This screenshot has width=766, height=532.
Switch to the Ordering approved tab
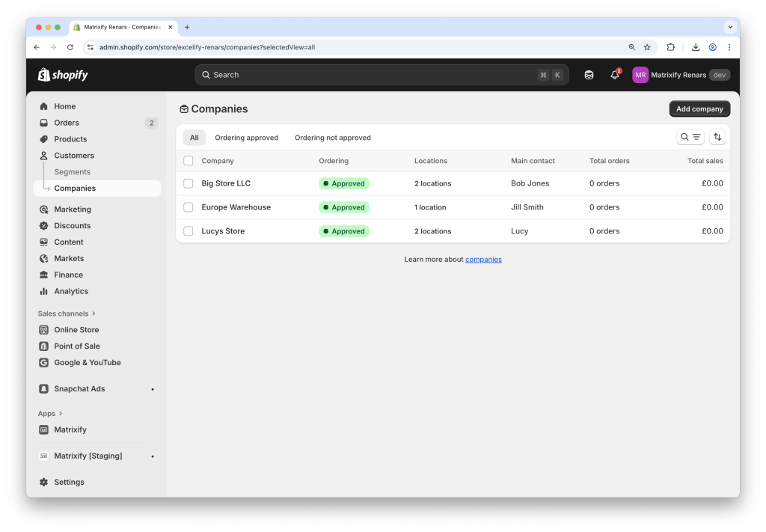(x=247, y=138)
